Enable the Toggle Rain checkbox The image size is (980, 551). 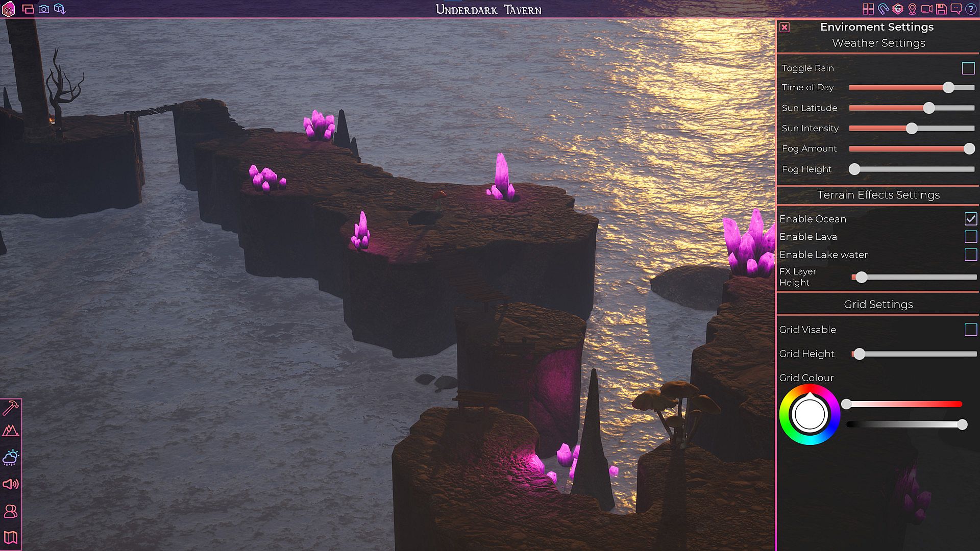click(968, 68)
